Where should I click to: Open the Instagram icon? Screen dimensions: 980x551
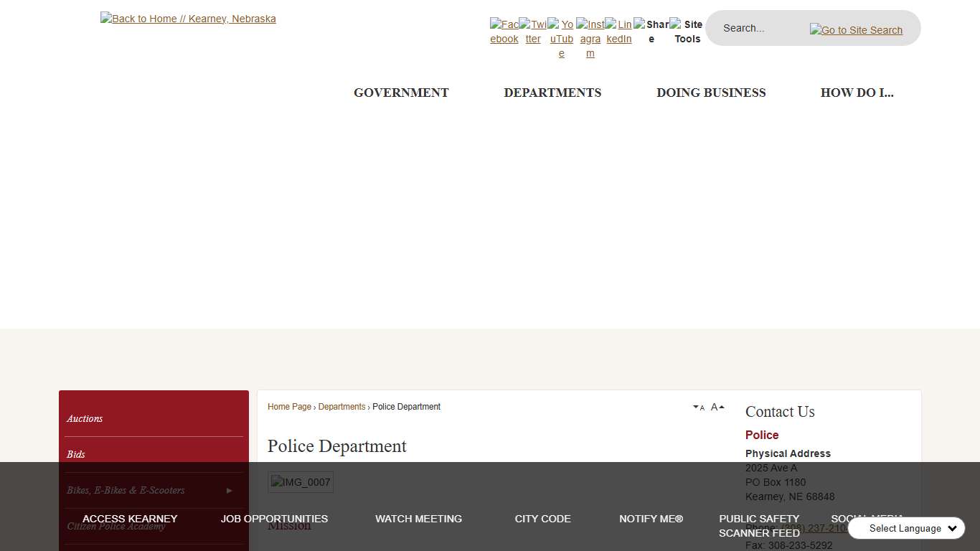click(x=590, y=36)
